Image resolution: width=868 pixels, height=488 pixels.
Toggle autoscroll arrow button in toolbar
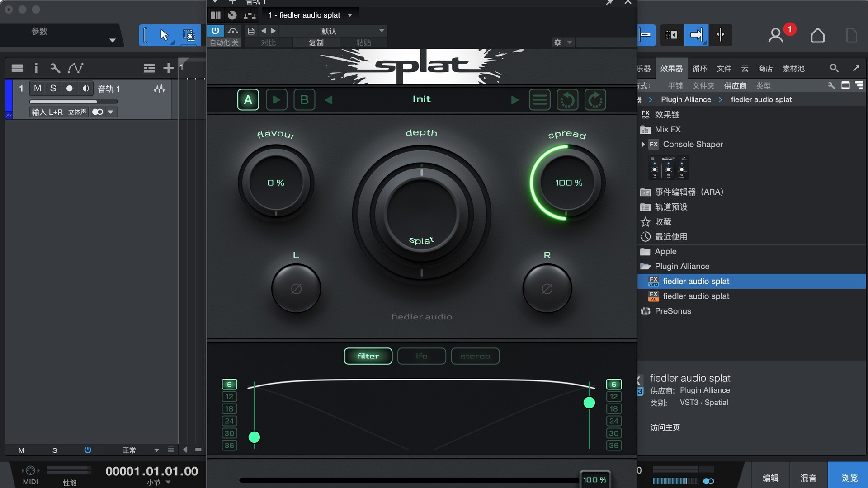point(696,35)
